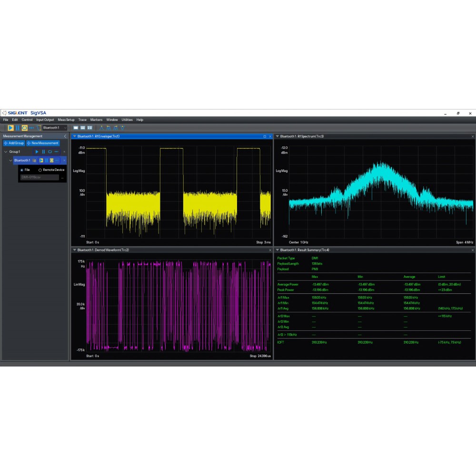Click the Stop 24.396 us label in Demod Waveform

pos(260,356)
